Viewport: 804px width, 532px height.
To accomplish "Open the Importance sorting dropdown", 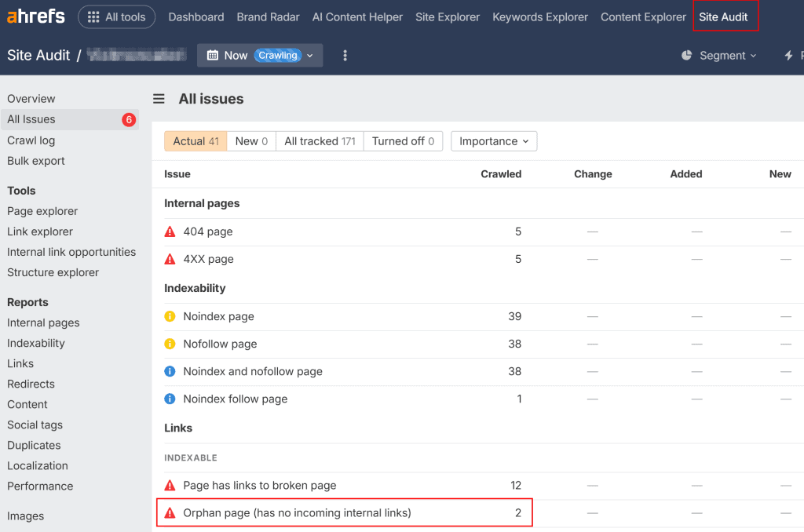I will [x=494, y=141].
